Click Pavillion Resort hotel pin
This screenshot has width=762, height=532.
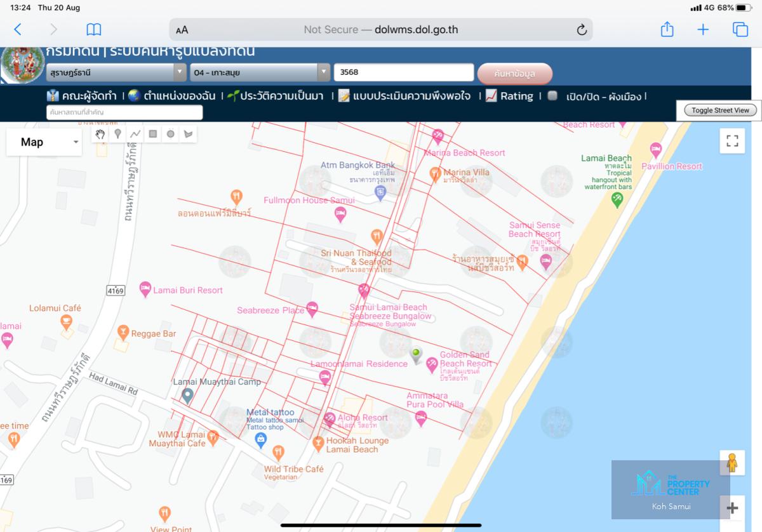tap(656, 150)
